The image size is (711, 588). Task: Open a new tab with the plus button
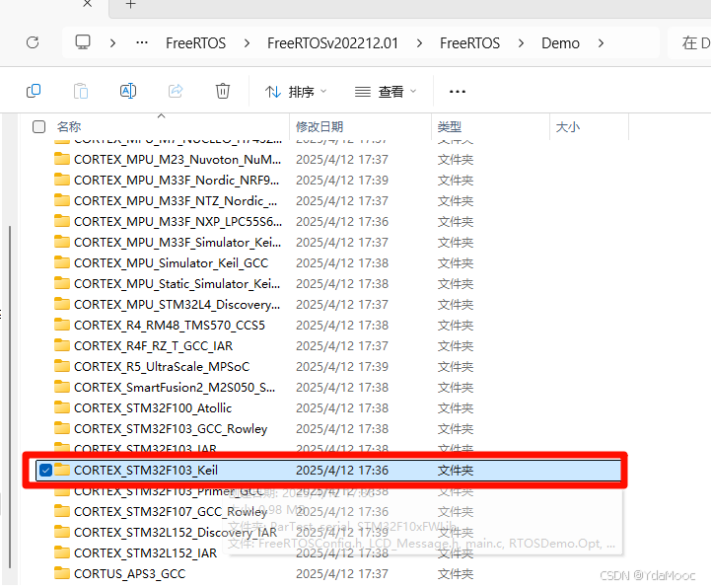click(130, 5)
